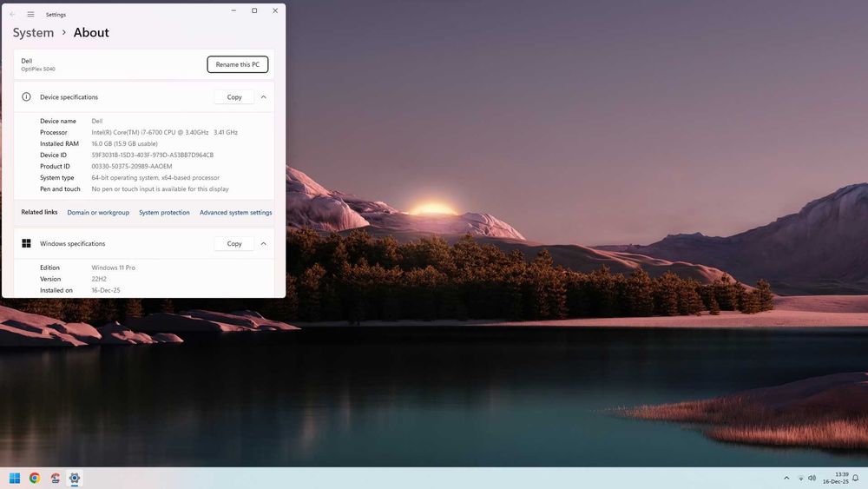
Task: Select the Product ID value '00330-50375-20989-AAOEM'
Action: tap(132, 166)
